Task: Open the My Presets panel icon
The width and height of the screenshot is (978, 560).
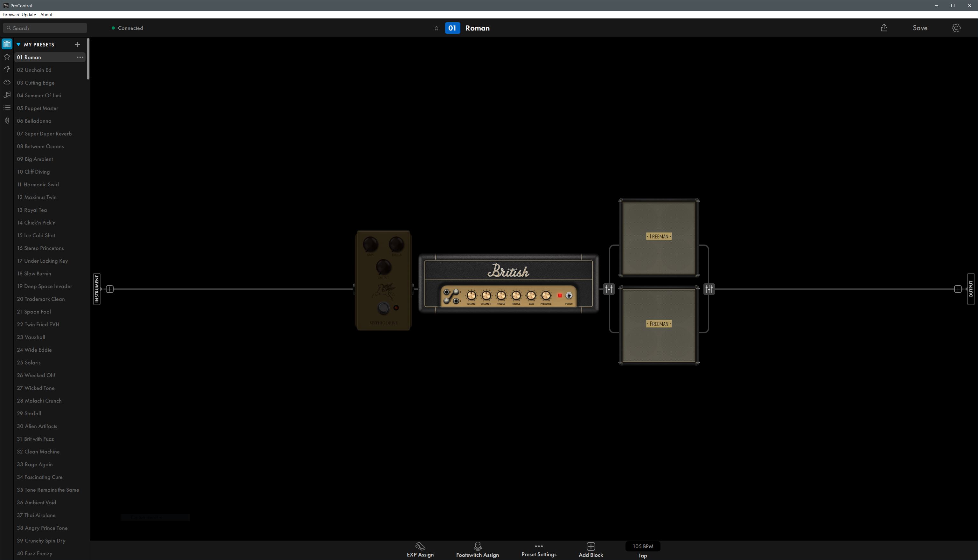Action: 7,44
